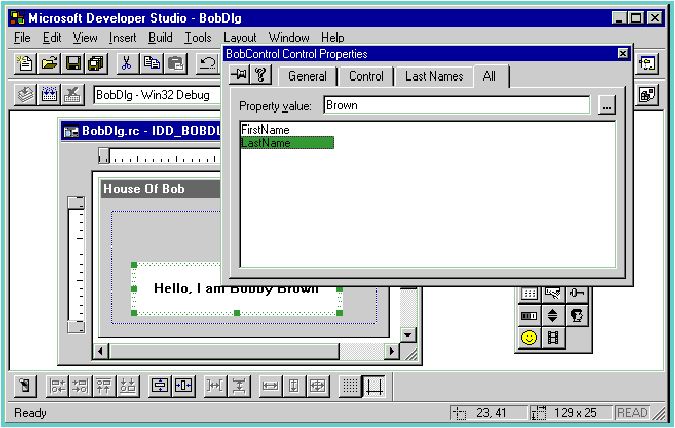Select the animation filmstrip control in palette
This screenshot has height=428, width=675.
click(553, 338)
